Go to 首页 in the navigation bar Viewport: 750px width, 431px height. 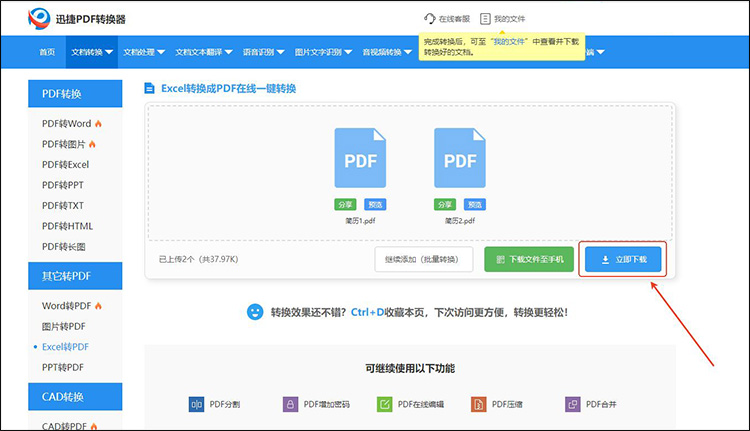47,52
